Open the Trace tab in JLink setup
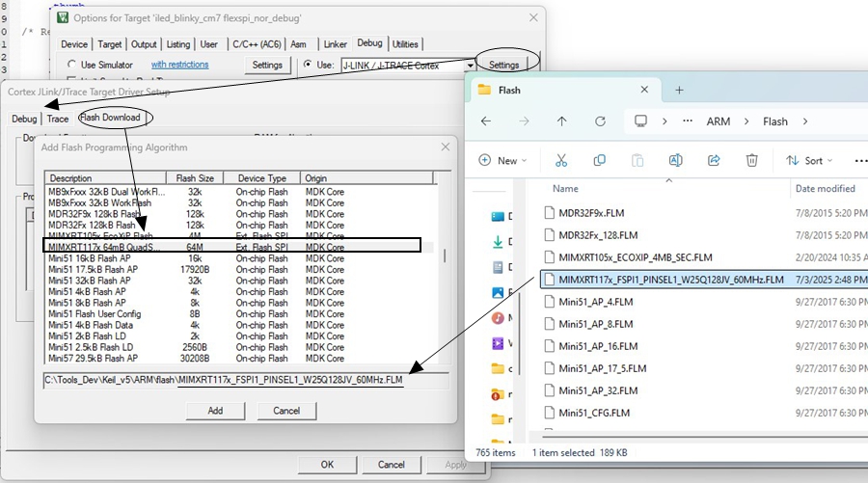This screenshot has height=483, width=868. 58,119
